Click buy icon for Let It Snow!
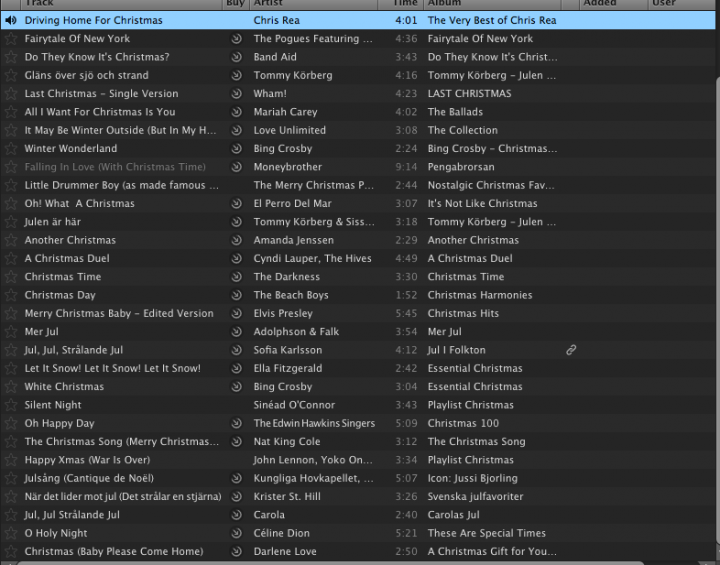 (x=236, y=368)
